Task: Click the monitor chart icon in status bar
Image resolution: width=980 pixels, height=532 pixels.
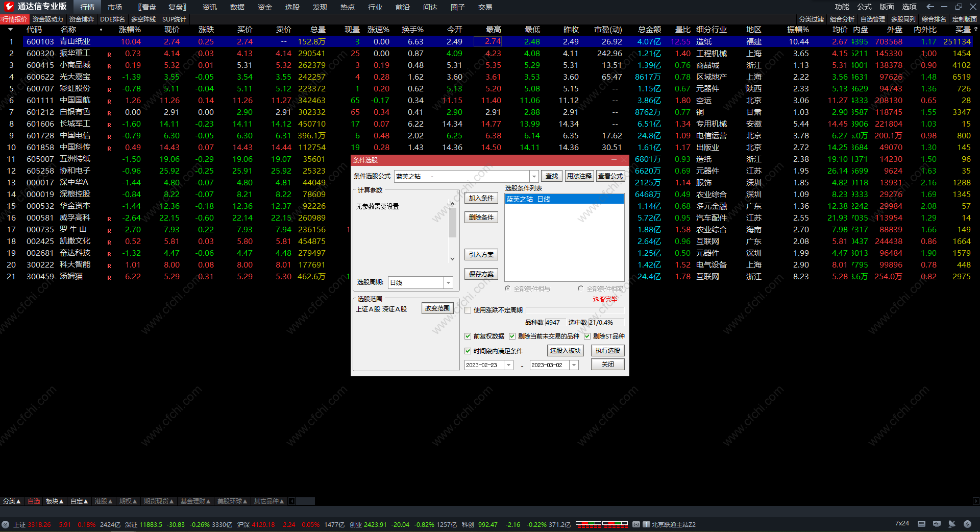Action: pyautogui.click(x=937, y=524)
